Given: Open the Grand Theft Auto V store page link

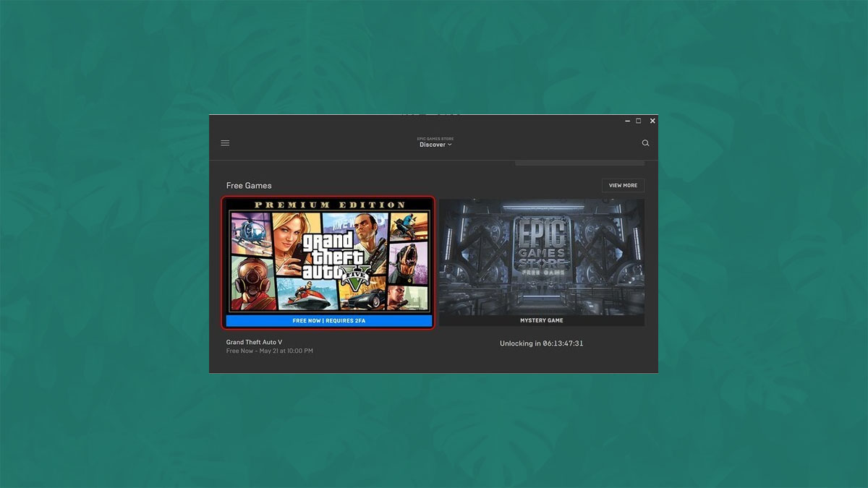Looking at the screenshot, I should (253, 342).
